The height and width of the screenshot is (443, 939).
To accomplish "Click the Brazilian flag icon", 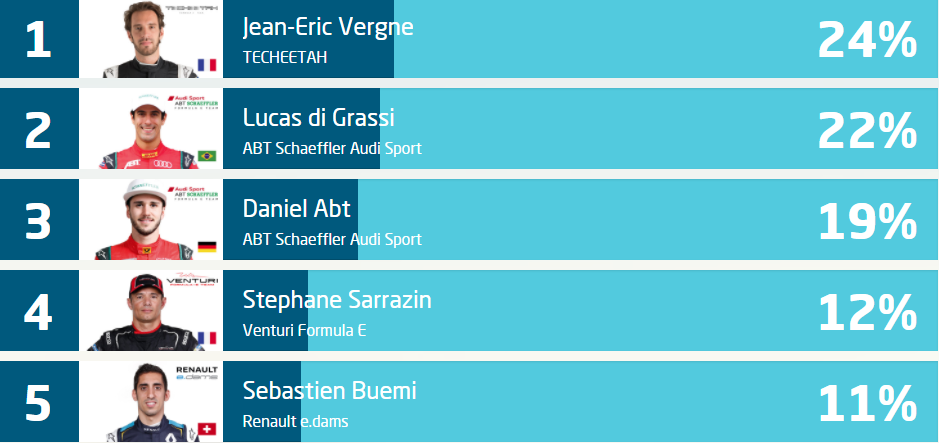I will tap(207, 156).
